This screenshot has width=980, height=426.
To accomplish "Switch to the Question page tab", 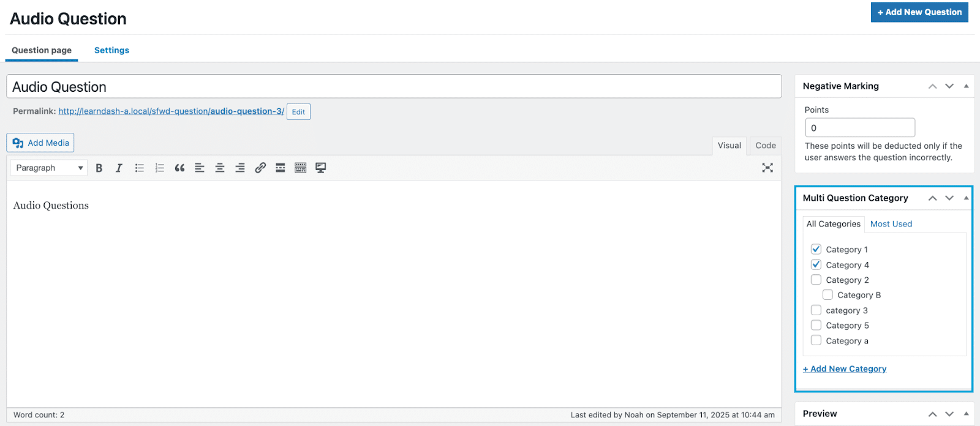I will 42,50.
